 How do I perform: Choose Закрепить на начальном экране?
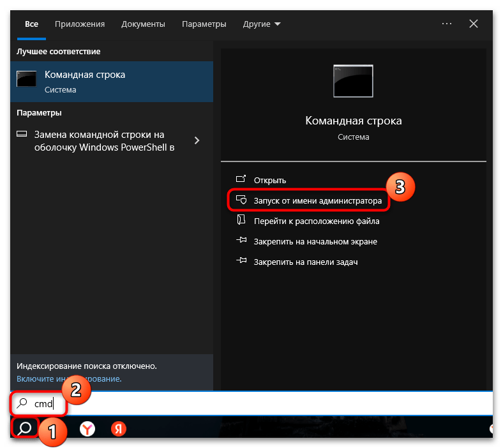tap(315, 242)
